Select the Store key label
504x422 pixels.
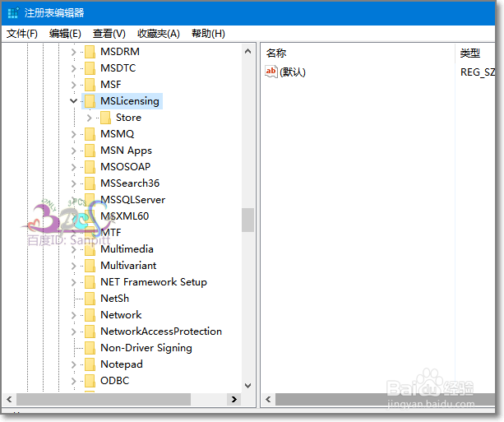(128, 118)
